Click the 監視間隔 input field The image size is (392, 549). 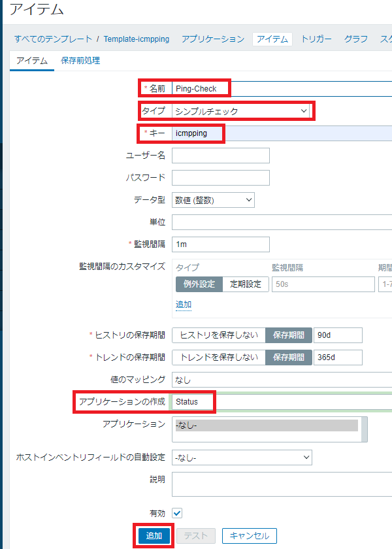(221, 244)
